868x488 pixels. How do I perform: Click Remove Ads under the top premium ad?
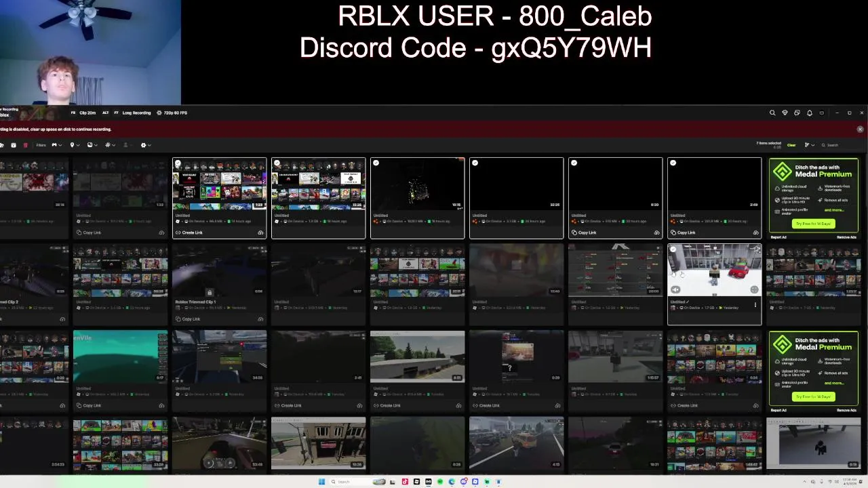point(846,237)
